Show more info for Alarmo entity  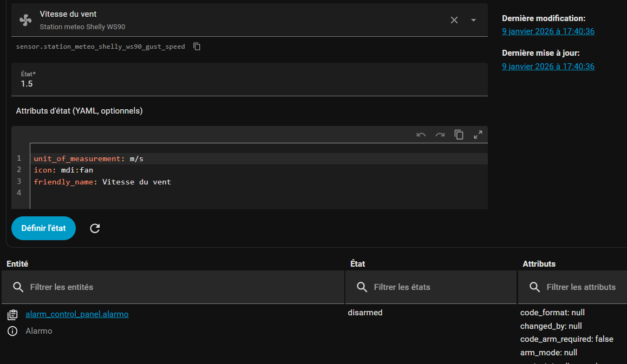12,331
